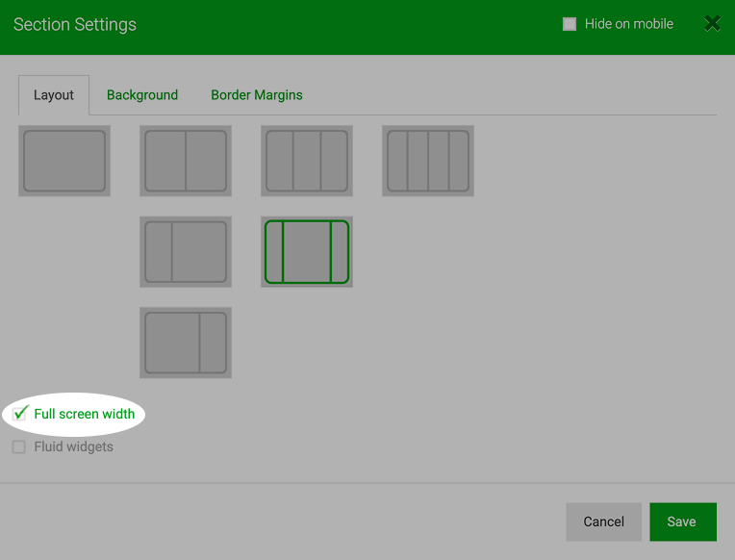This screenshot has width=735, height=560.
Task: Enable the Fluid widgets checkbox
Action: (18, 447)
